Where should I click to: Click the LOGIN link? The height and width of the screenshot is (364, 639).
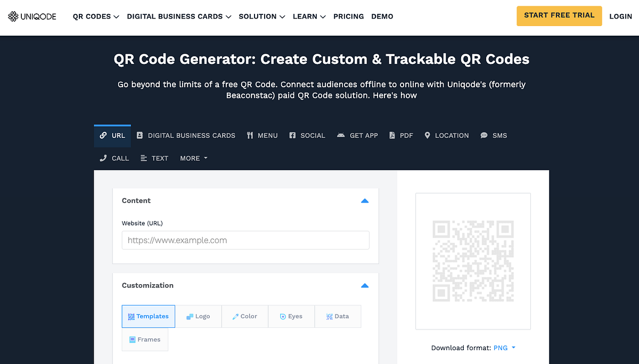coord(620,16)
